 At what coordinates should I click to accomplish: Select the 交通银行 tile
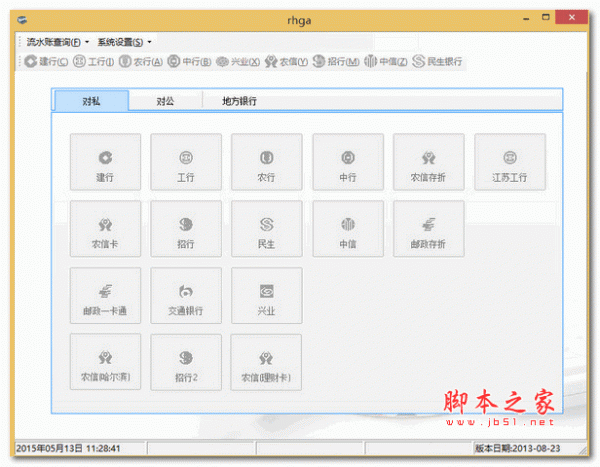(x=186, y=296)
